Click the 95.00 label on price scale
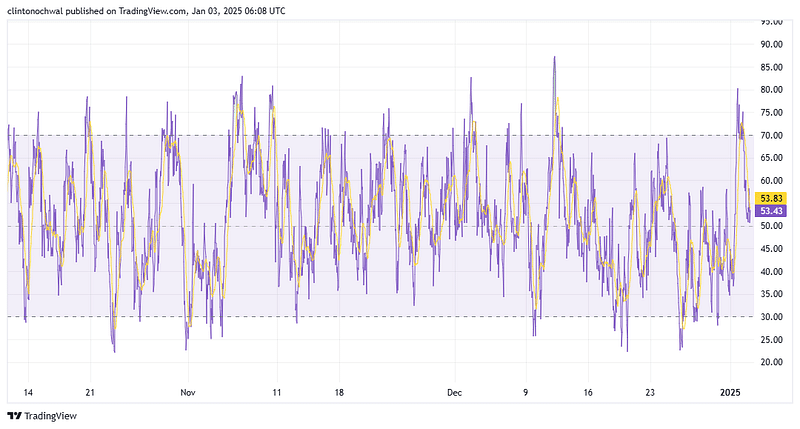This screenshot has width=800, height=429. click(771, 21)
